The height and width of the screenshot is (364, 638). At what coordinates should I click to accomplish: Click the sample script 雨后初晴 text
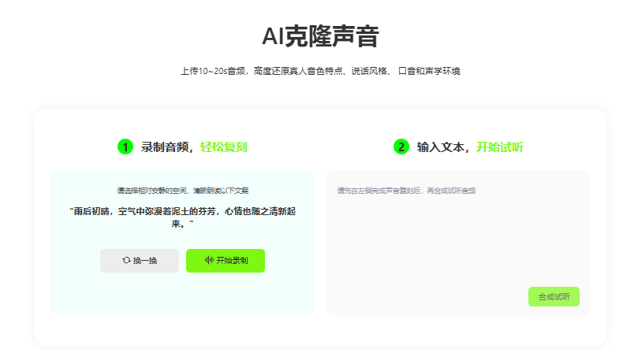click(182, 217)
